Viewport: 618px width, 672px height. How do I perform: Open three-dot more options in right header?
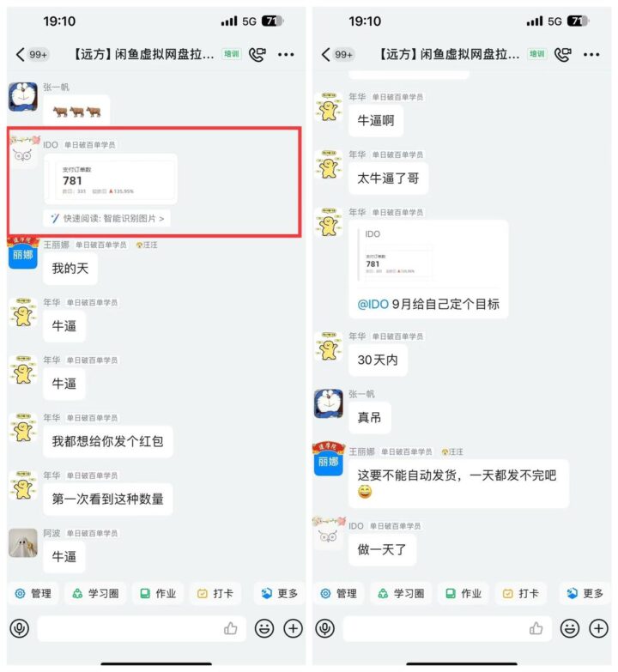591,54
